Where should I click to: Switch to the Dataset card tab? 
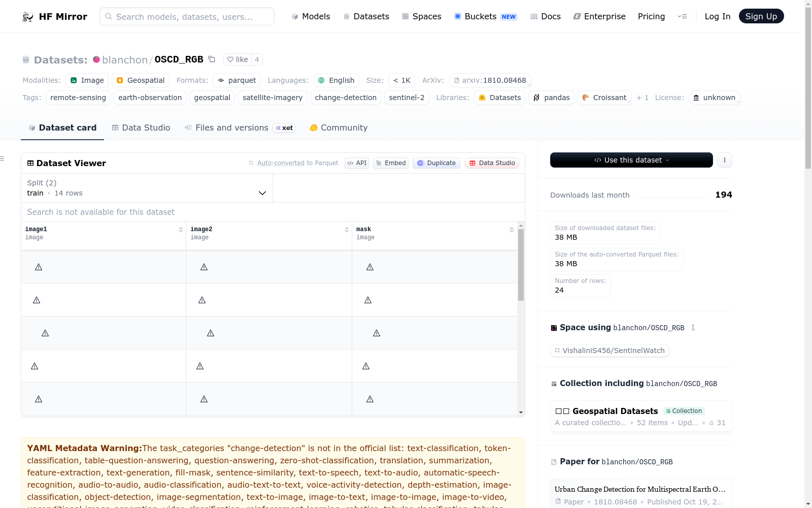tap(62, 128)
